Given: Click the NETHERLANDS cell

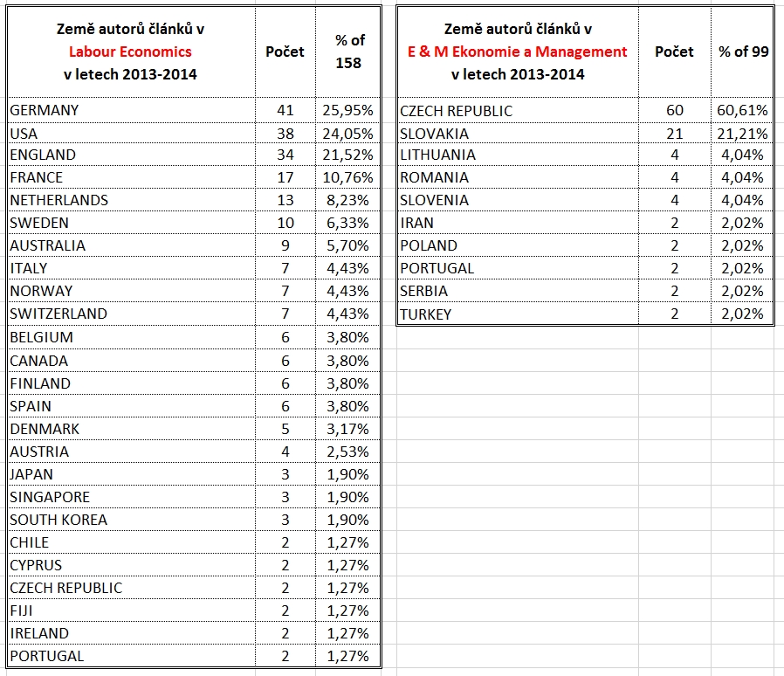Looking at the screenshot, I should (x=59, y=200).
